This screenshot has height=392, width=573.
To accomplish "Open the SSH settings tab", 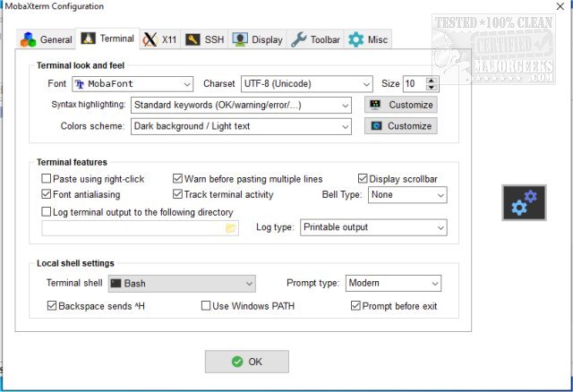I will tap(205, 39).
